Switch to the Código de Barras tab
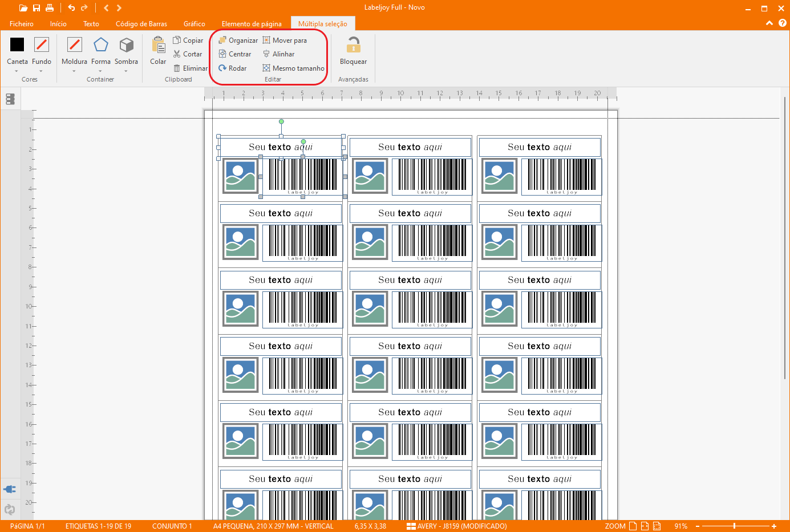The width and height of the screenshot is (790, 532). (x=141, y=24)
